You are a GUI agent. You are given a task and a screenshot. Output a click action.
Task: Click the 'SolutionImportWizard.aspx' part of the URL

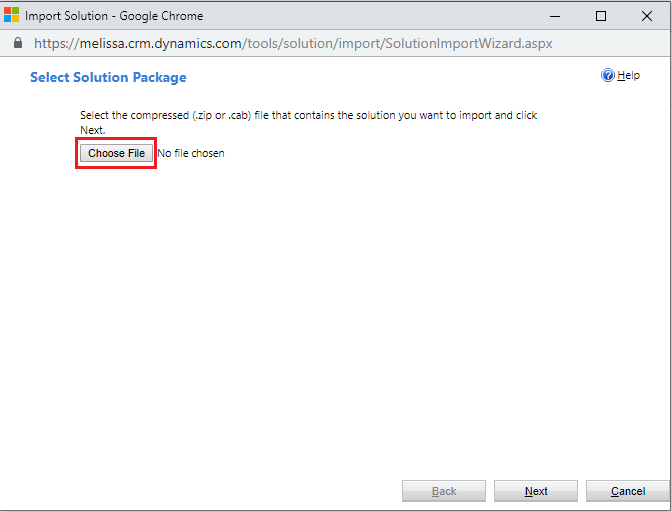[x=468, y=44]
